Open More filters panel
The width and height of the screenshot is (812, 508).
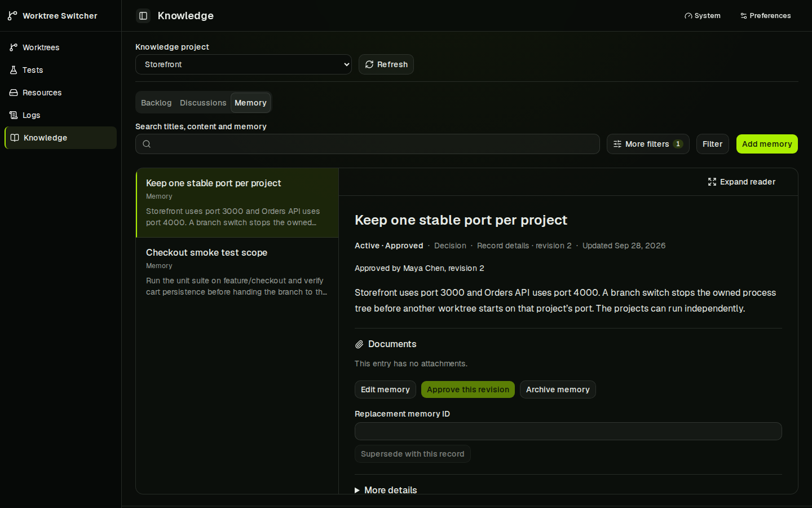point(648,144)
